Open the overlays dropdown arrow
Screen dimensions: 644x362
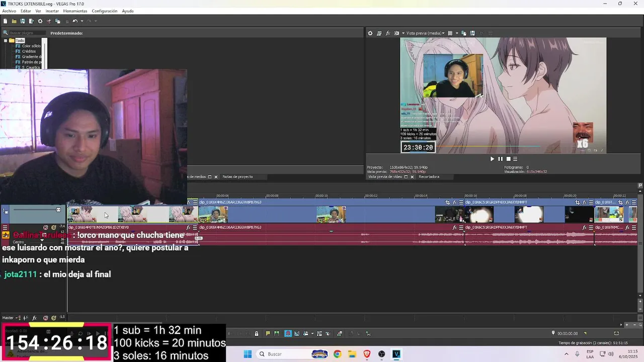click(x=457, y=33)
